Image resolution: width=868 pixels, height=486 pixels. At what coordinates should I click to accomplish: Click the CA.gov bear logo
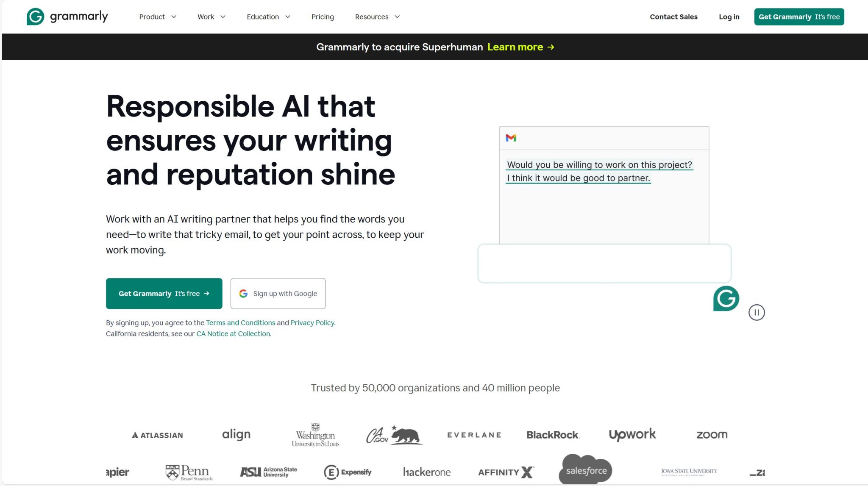(x=394, y=435)
